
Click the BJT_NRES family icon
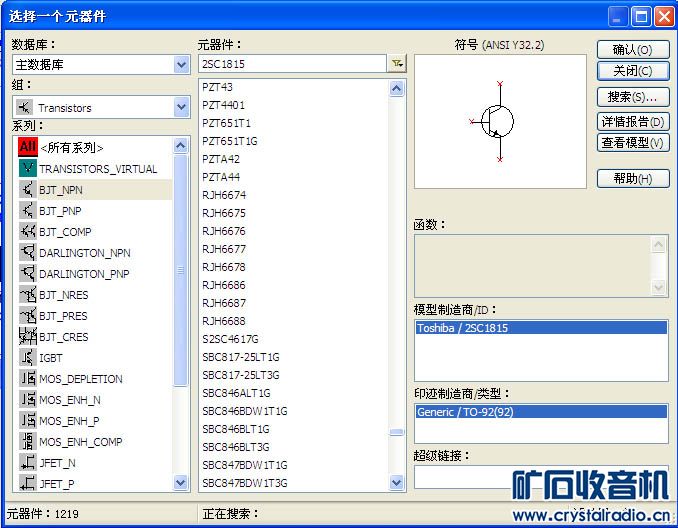tap(28, 294)
